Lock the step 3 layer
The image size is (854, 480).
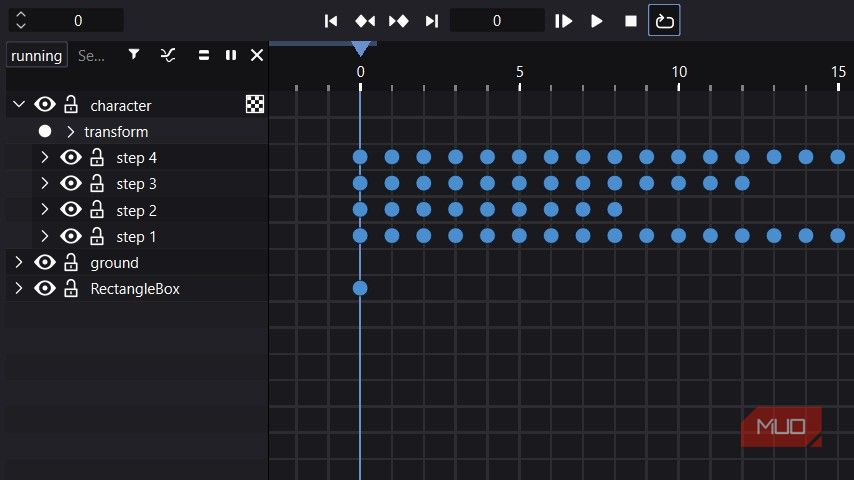coord(97,184)
